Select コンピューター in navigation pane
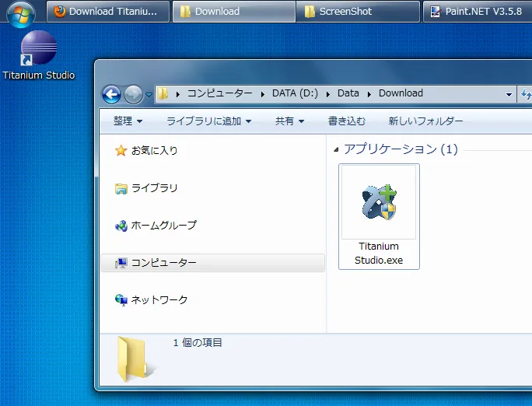Screen dimensions: 532x406 point(213,263)
